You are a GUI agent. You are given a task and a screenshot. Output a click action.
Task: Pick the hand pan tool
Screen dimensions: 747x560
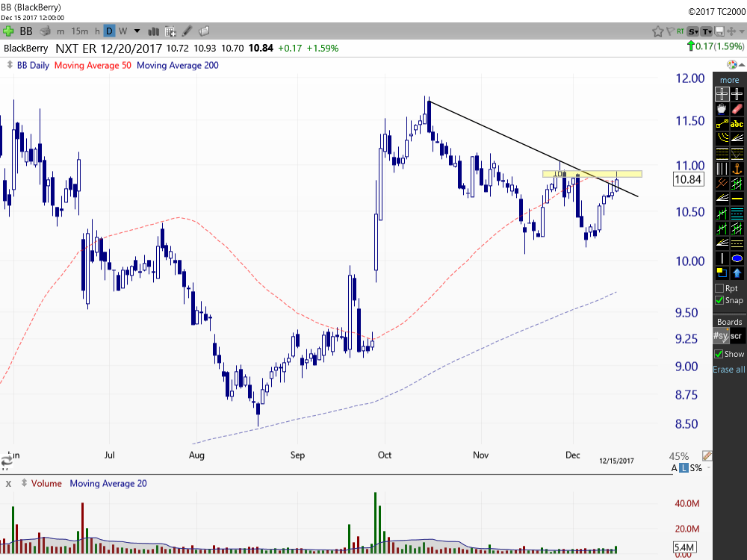[722, 109]
